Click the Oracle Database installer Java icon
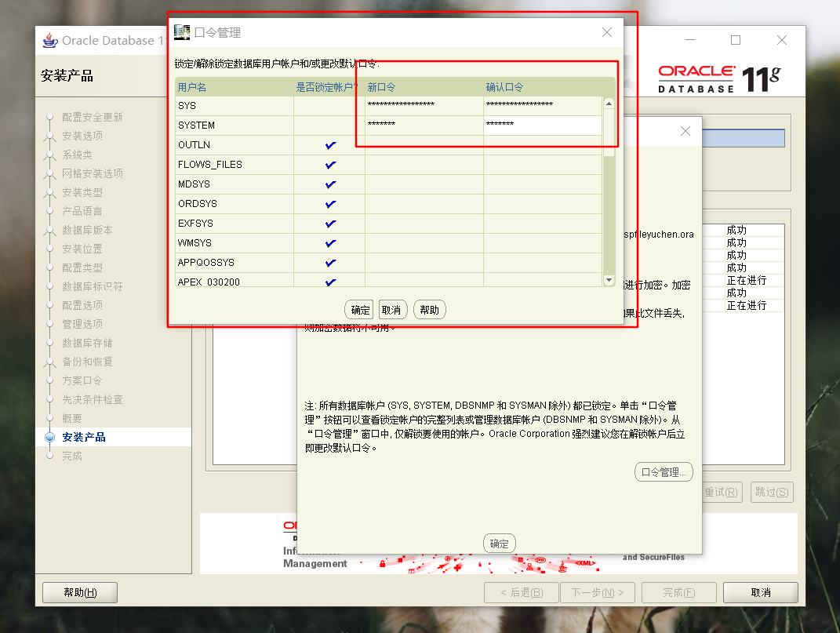This screenshot has height=633, width=840. [x=50, y=40]
